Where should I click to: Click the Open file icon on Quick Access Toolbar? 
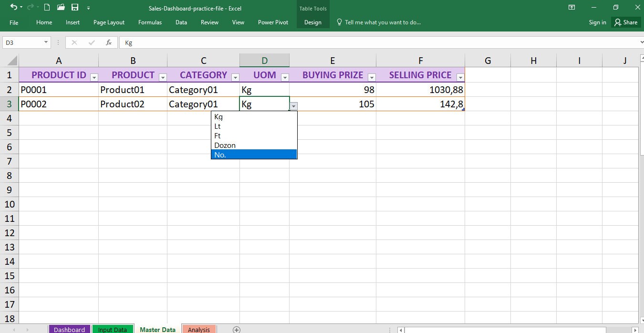61,7
